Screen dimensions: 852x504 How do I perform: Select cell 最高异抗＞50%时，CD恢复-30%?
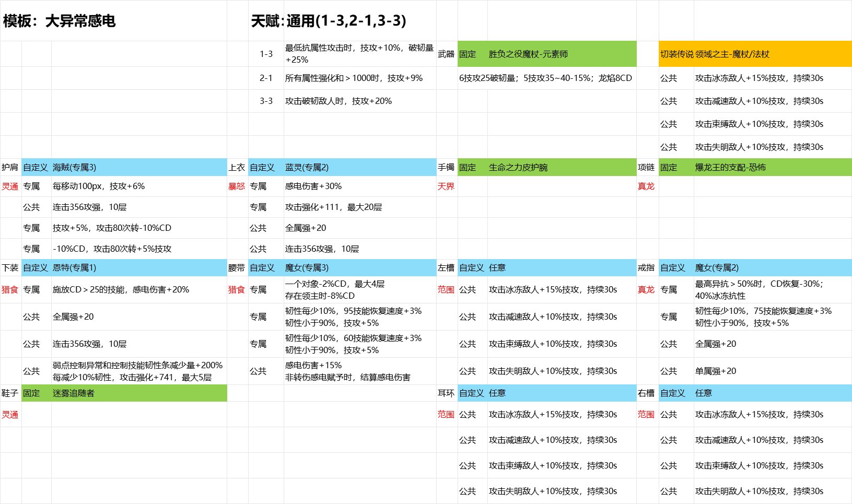tap(773, 289)
